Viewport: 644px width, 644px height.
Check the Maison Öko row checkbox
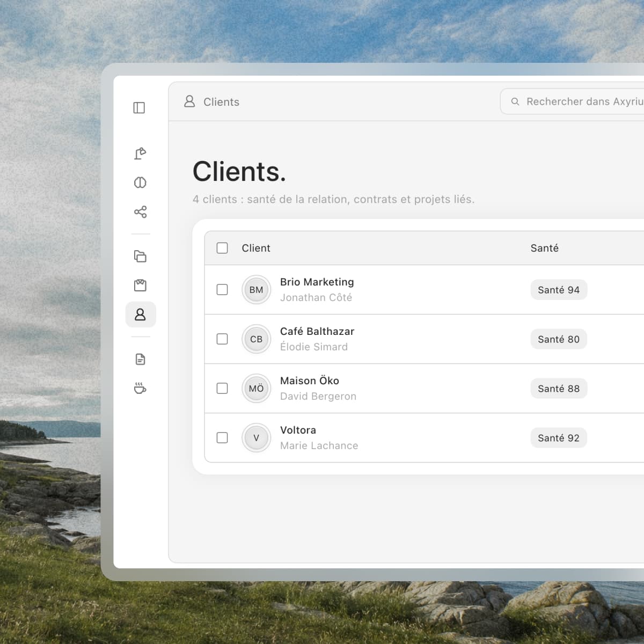click(x=222, y=389)
